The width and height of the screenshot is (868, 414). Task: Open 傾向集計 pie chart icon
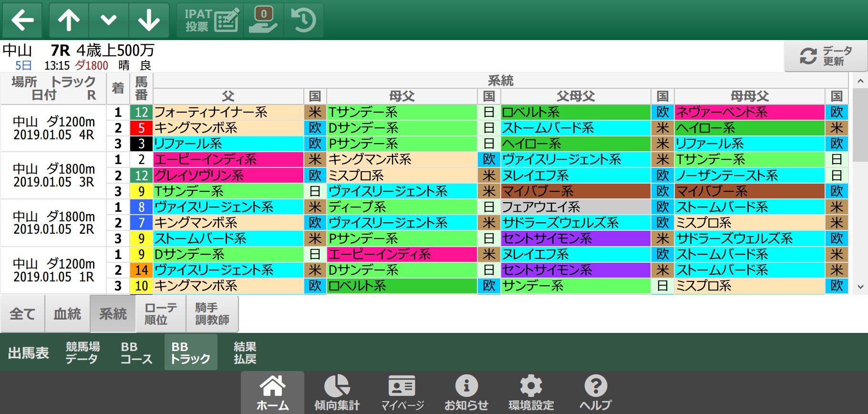point(337,393)
